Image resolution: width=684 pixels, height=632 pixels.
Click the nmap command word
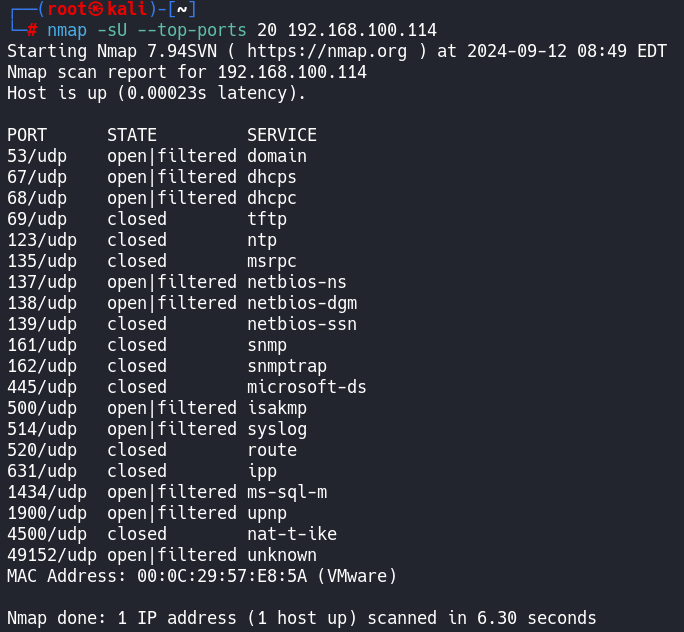tap(66, 30)
